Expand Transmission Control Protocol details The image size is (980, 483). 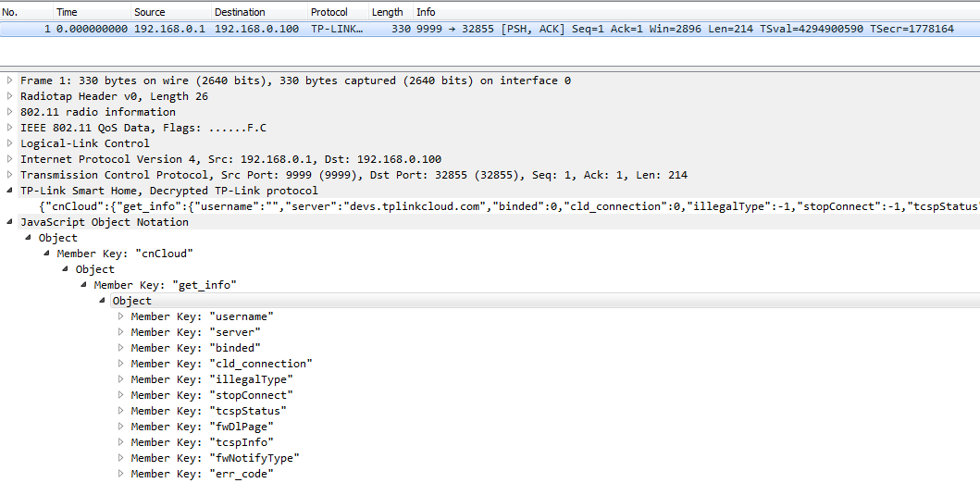pyautogui.click(x=10, y=175)
